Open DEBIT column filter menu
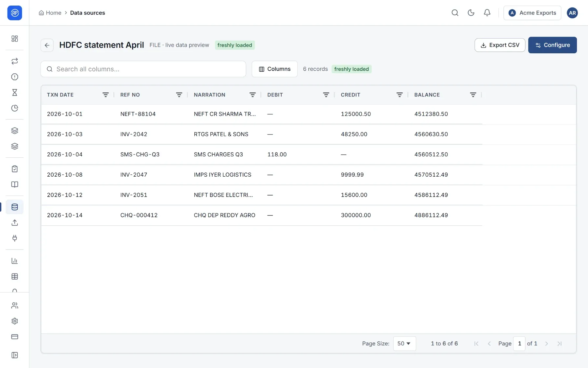588x368 pixels. pos(326,95)
